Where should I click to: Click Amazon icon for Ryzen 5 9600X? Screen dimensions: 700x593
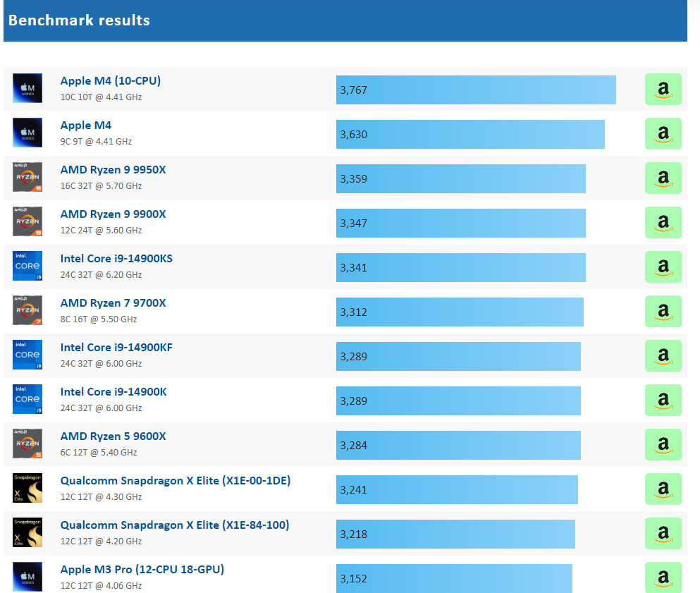coord(663,445)
